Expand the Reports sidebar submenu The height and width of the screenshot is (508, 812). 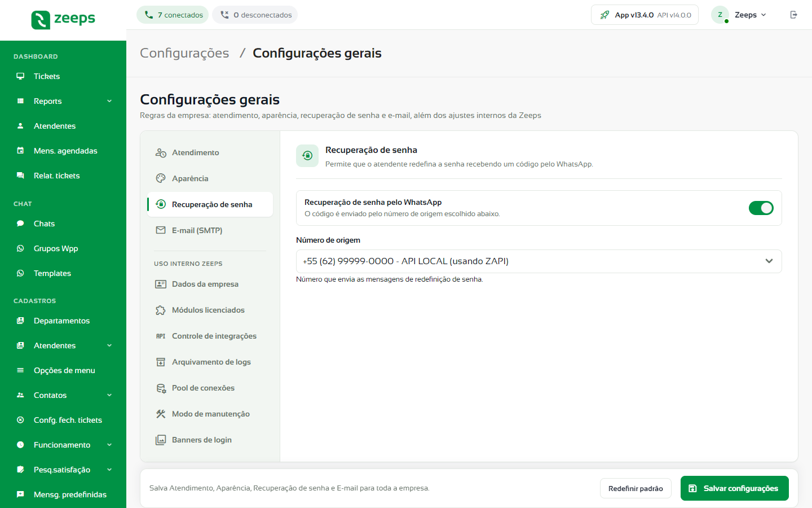click(x=109, y=101)
